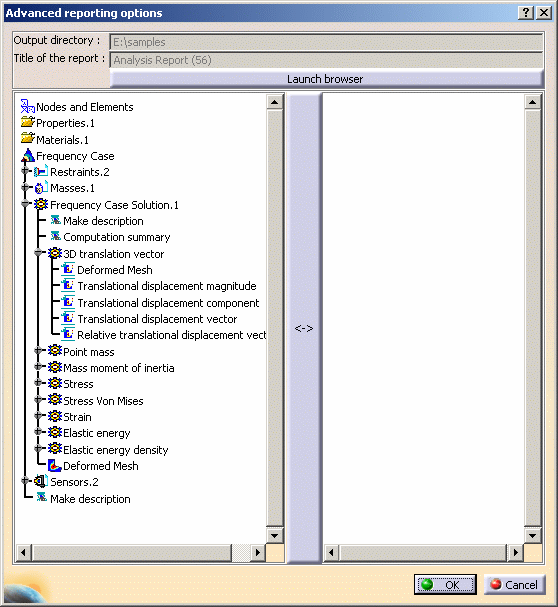The height and width of the screenshot is (607, 558).
Task: Expand the Elastic energy density node
Action: click(x=38, y=448)
